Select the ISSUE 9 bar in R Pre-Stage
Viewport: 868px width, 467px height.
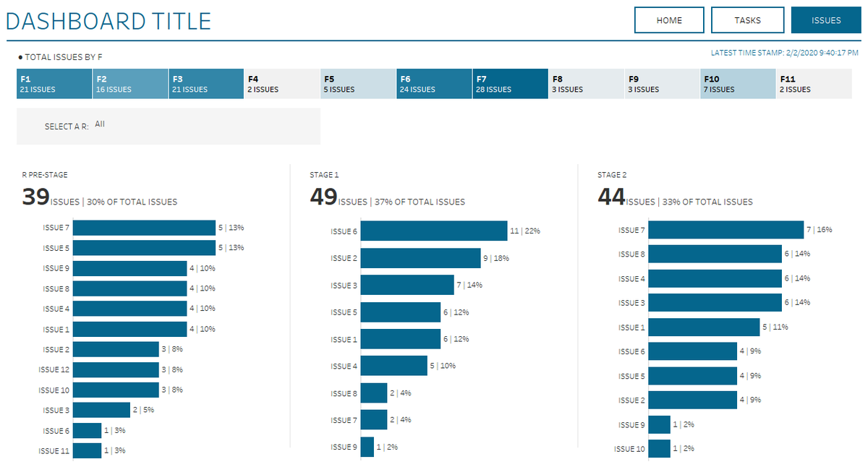[129, 268]
